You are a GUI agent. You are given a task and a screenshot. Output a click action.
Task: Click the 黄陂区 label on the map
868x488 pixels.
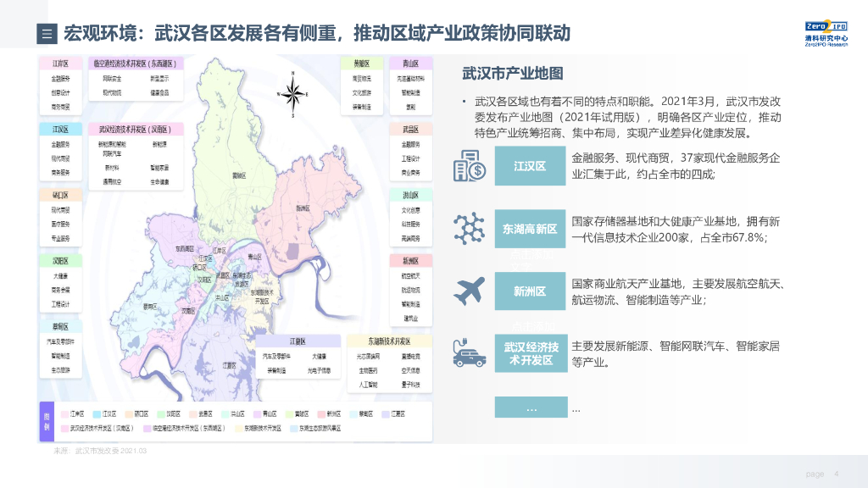pyautogui.click(x=239, y=175)
